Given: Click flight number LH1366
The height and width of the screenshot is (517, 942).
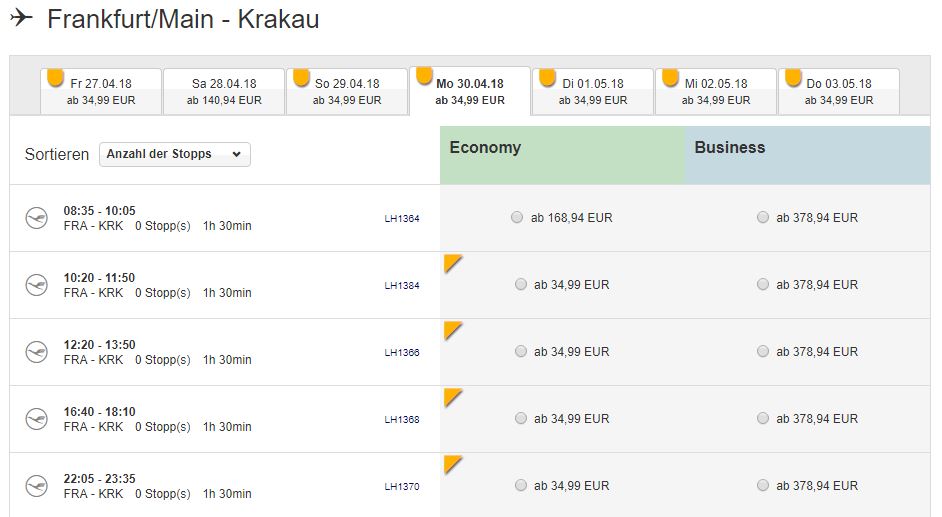Looking at the screenshot, I should [x=402, y=352].
